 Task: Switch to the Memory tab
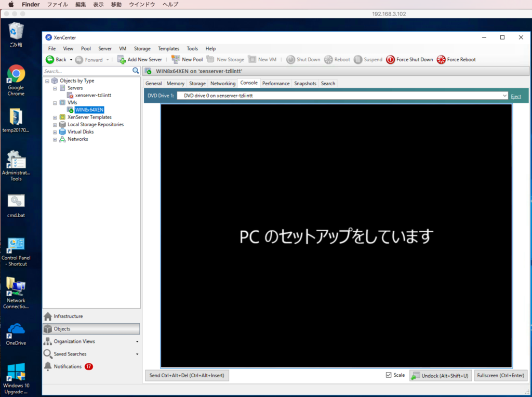[176, 84]
